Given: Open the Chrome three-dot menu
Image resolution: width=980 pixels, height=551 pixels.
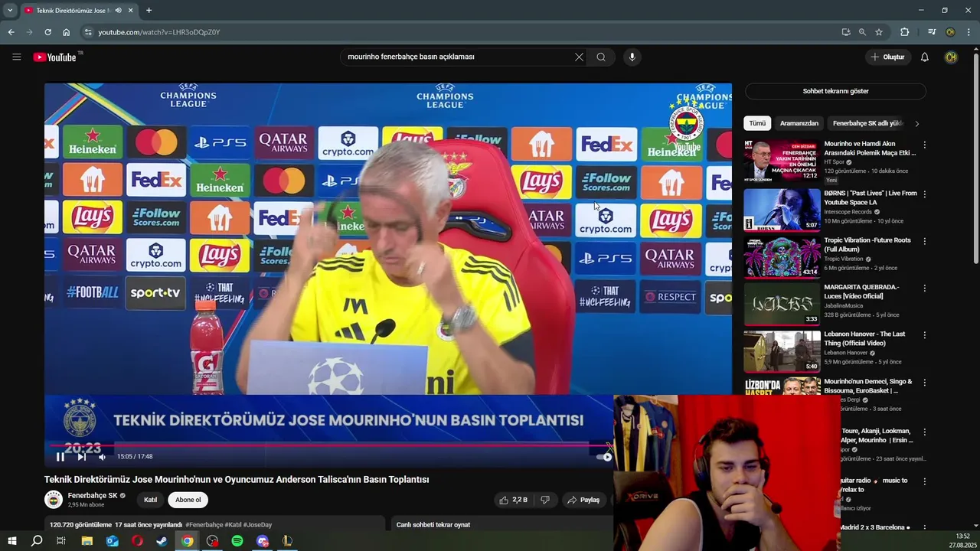Looking at the screenshot, I should (x=967, y=32).
